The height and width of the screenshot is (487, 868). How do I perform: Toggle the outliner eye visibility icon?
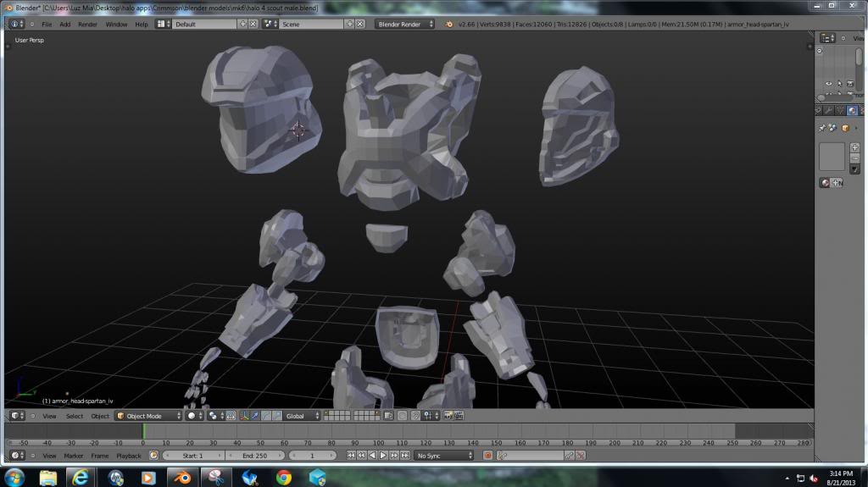click(x=829, y=84)
